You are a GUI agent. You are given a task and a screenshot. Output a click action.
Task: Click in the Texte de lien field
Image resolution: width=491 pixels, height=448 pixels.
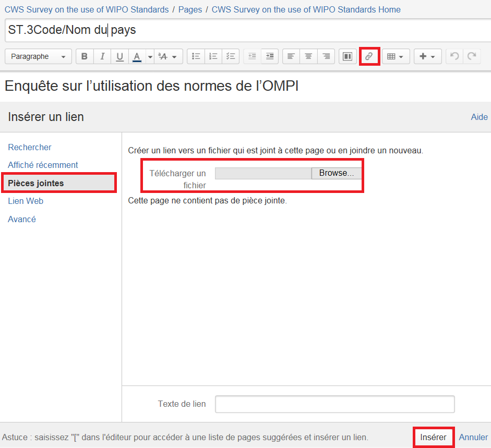[x=334, y=404]
